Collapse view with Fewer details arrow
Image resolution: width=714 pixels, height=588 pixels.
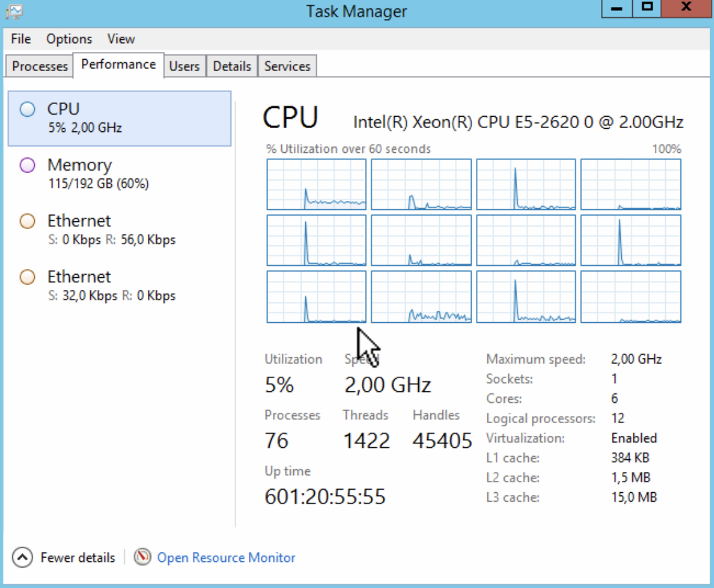pyautogui.click(x=22, y=558)
